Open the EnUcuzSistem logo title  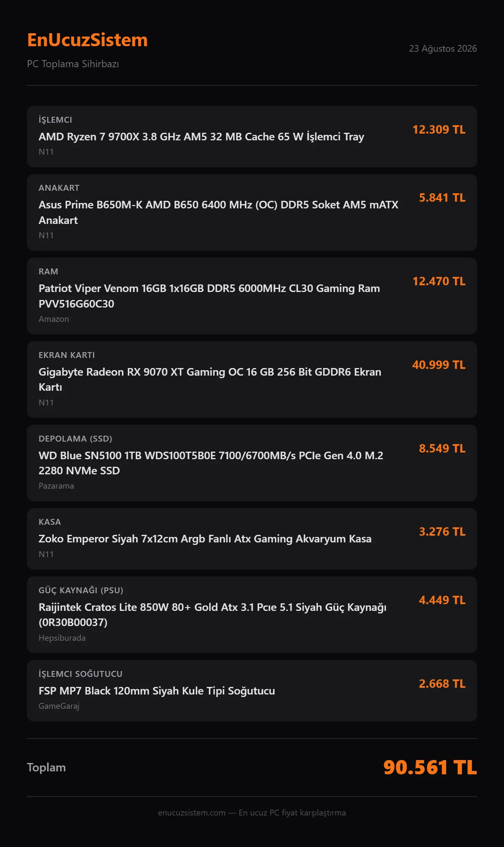click(x=87, y=40)
